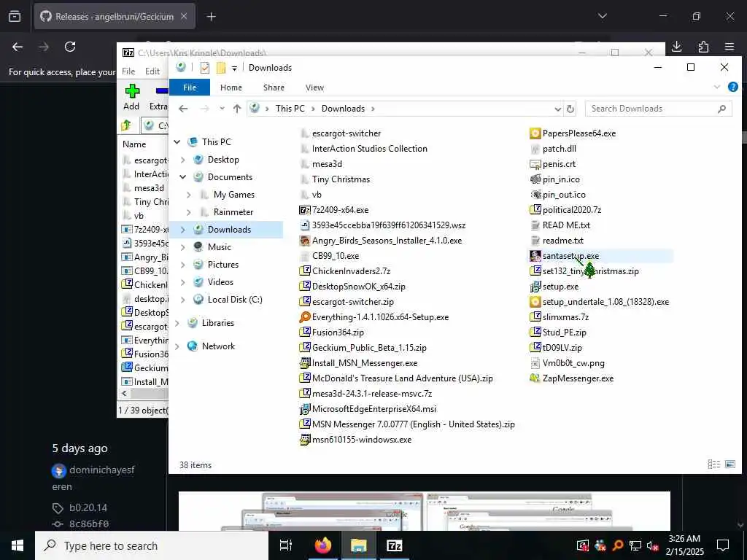
Task: Expand the ribbon chevron
Action: [x=717, y=87]
